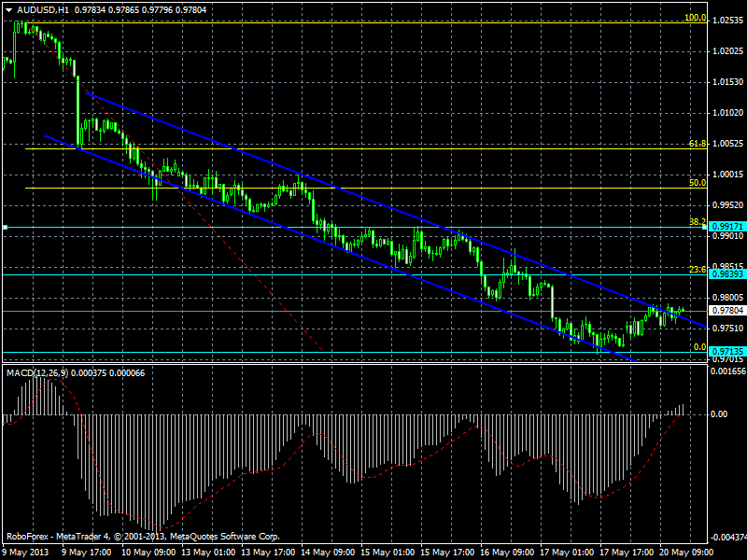Click the 13 May 17:00 time label

pos(268,553)
